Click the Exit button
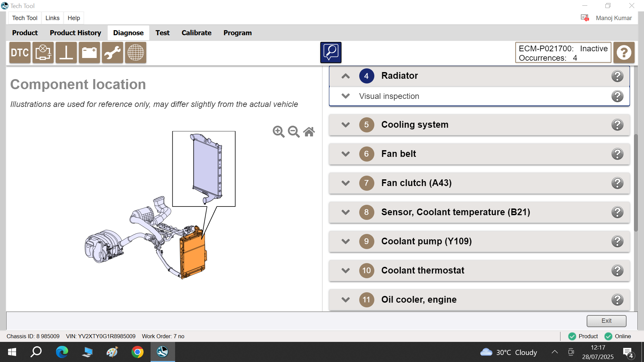 tap(606, 321)
